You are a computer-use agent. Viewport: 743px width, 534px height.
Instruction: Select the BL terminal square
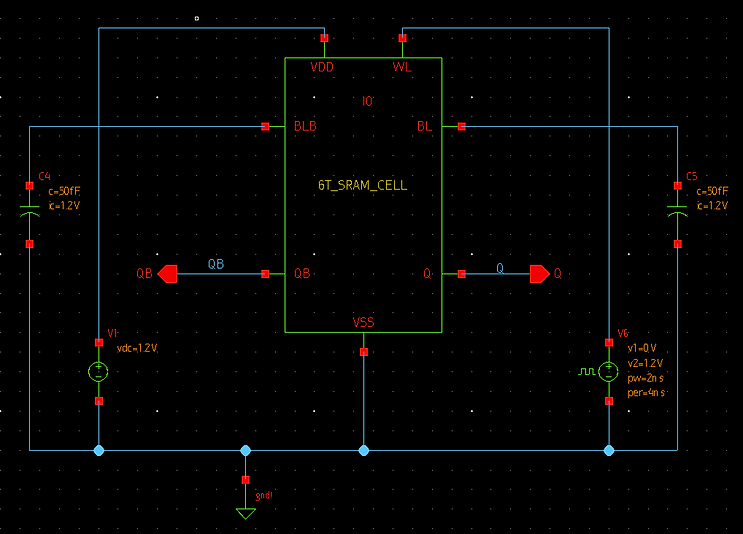click(462, 127)
